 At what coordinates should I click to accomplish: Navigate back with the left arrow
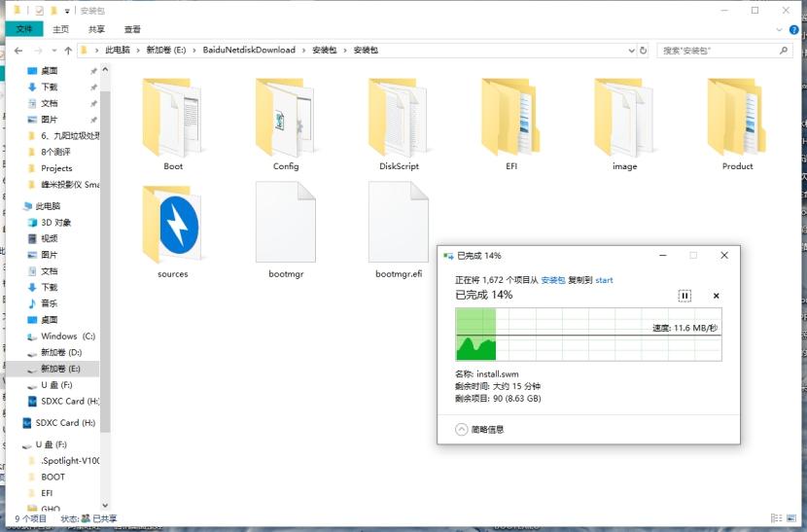[18, 51]
